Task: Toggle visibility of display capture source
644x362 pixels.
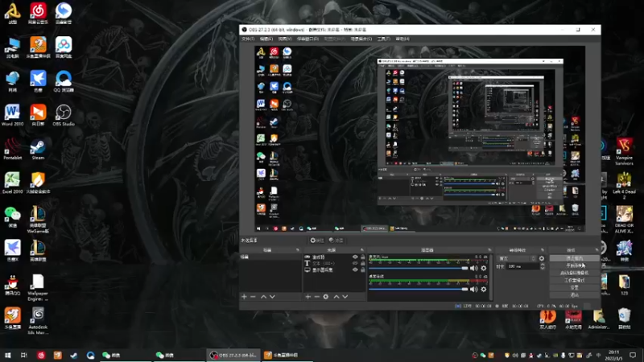Action: click(355, 269)
